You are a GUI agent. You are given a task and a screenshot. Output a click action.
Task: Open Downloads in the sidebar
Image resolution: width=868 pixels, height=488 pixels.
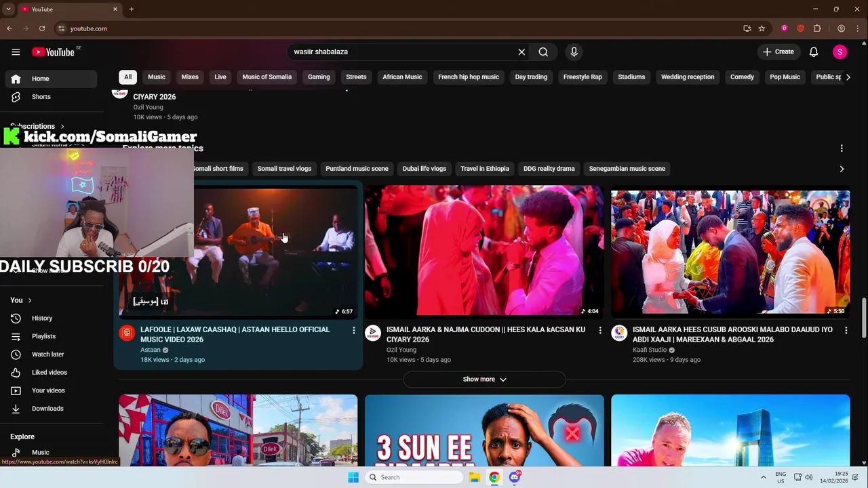point(51,409)
